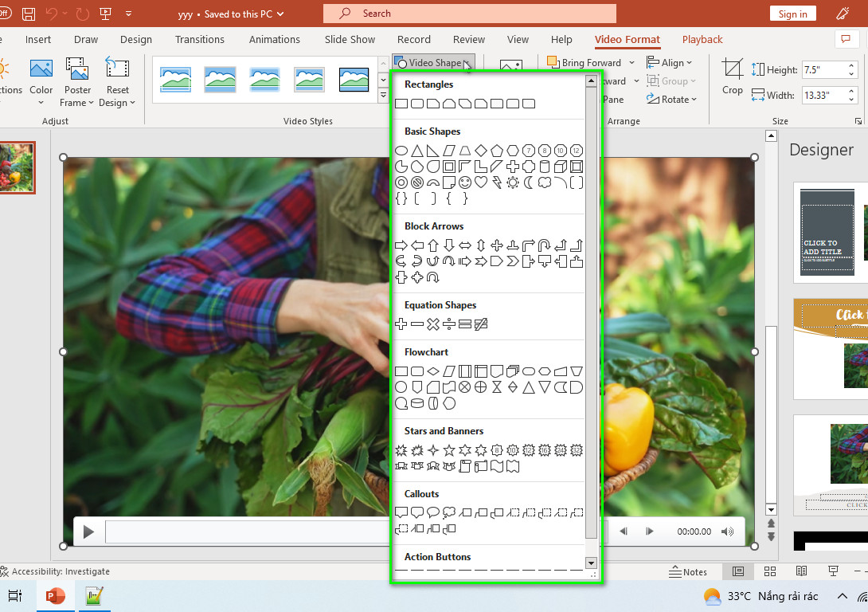Image resolution: width=868 pixels, height=612 pixels.
Task: Click the Sign in button
Action: [x=792, y=14]
